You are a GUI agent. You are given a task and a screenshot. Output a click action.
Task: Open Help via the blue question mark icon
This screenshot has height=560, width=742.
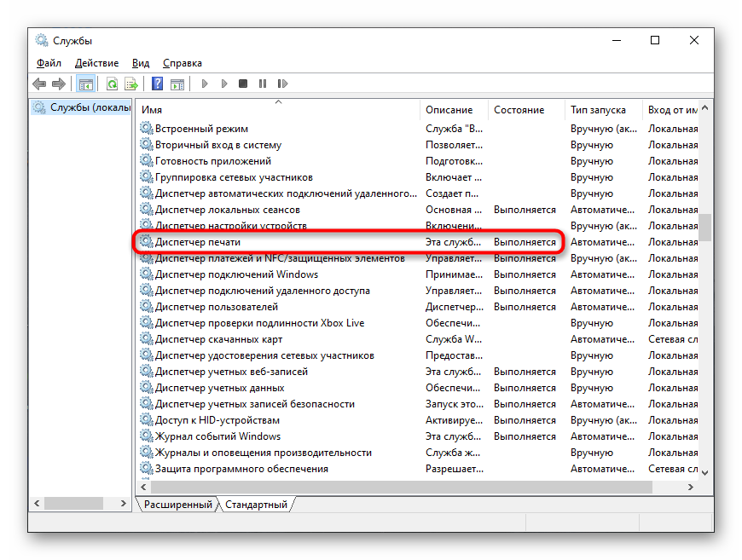point(157,84)
